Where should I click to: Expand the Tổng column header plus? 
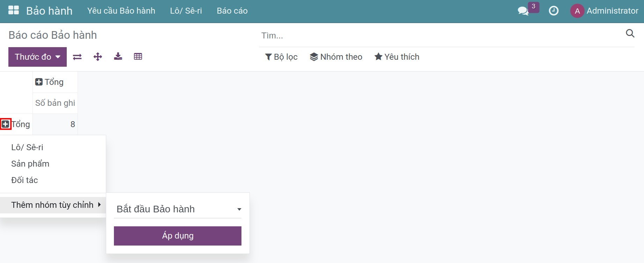pos(39,82)
